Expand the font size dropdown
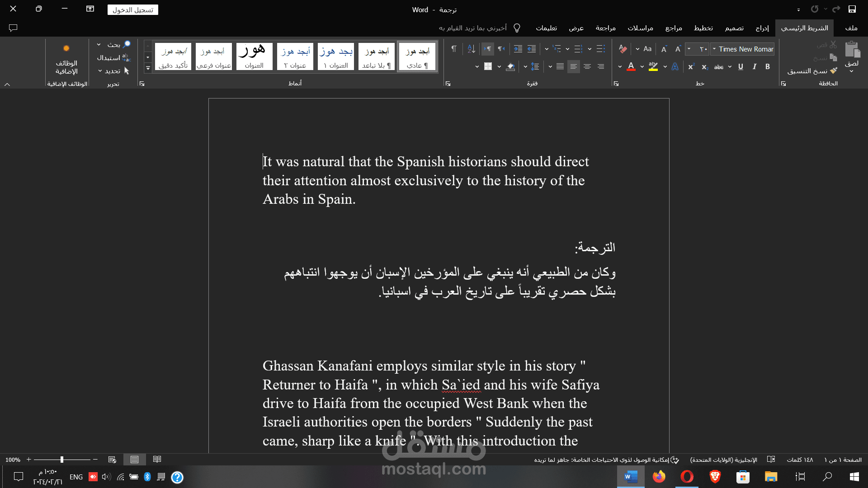The height and width of the screenshot is (488, 868). point(689,49)
